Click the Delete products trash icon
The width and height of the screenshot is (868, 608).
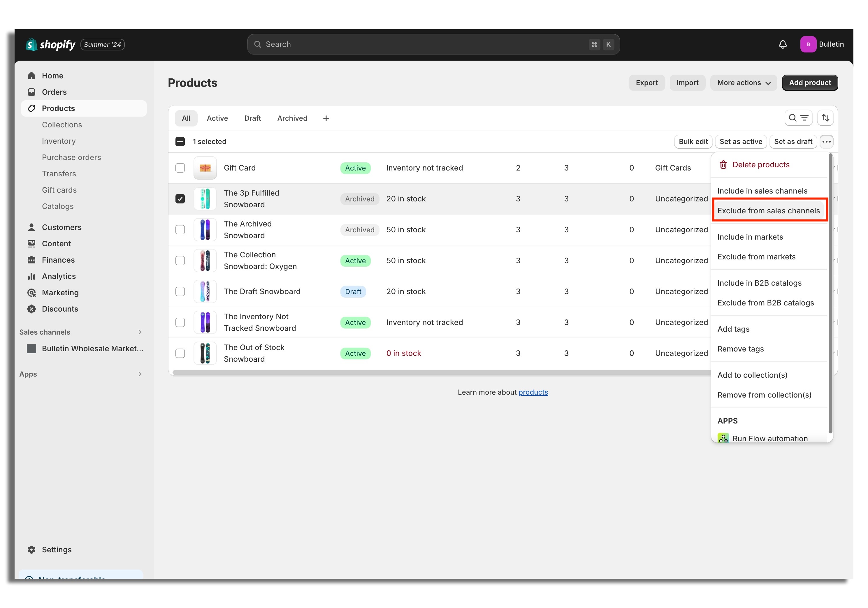tap(723, 164)
